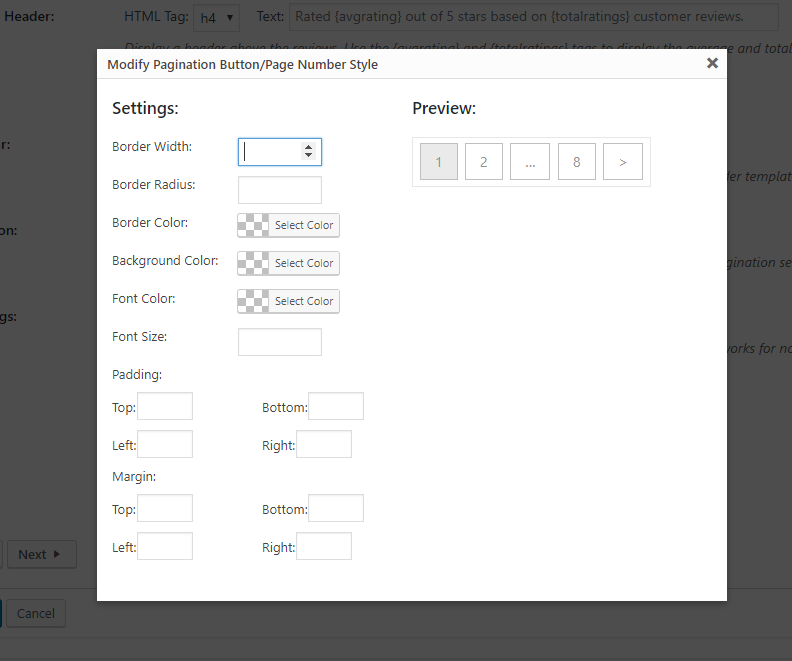
Task: Close the Modify Pagination Style dialog
Action: click(712, 63)
